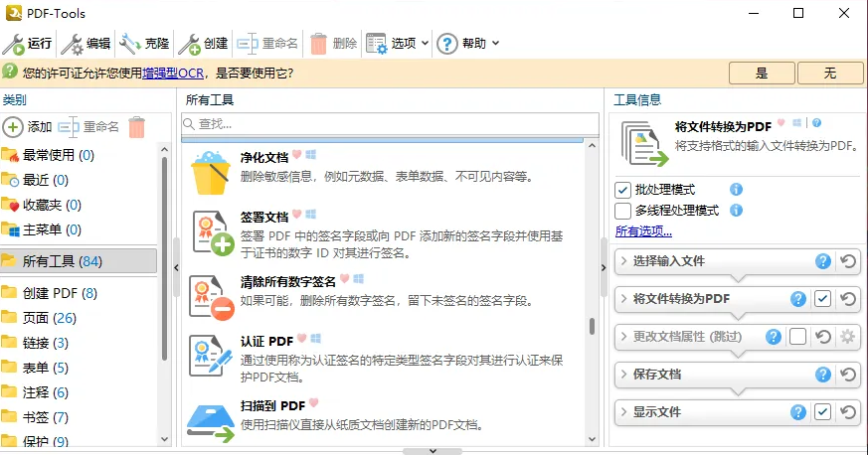Image resolution: width=868 pixels, height=455 pixels.
Task: Click the 清除所有数字签名 icon
Action: (x=212, y=297)
